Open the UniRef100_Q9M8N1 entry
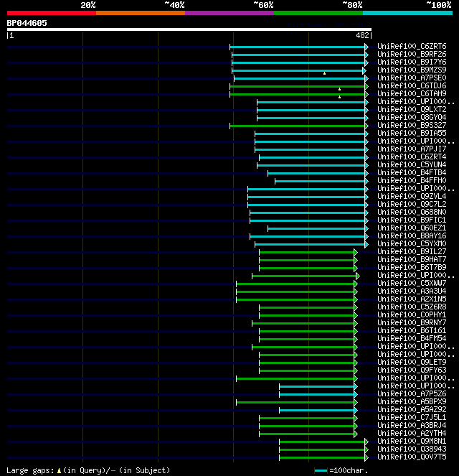Viewport: 459px width, 476px height. 412,441
